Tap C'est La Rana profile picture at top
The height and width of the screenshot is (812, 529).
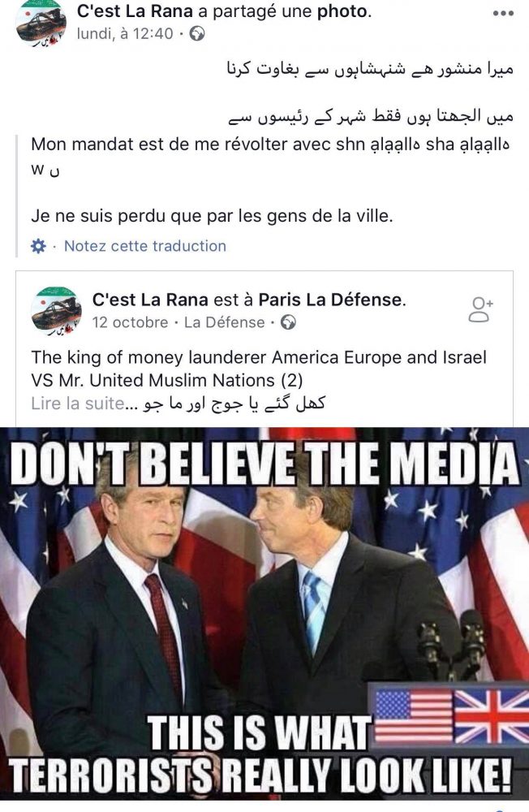click(x=41, y=24)
